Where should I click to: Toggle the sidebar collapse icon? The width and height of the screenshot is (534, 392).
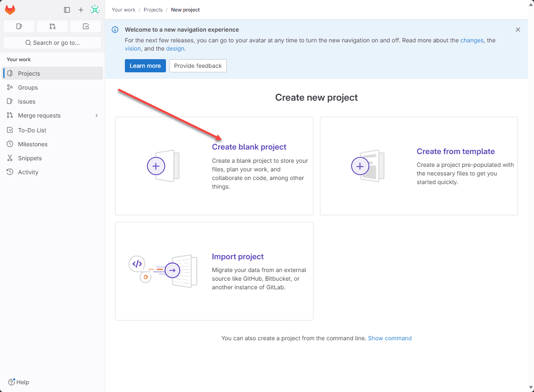(x=67, y=10)
